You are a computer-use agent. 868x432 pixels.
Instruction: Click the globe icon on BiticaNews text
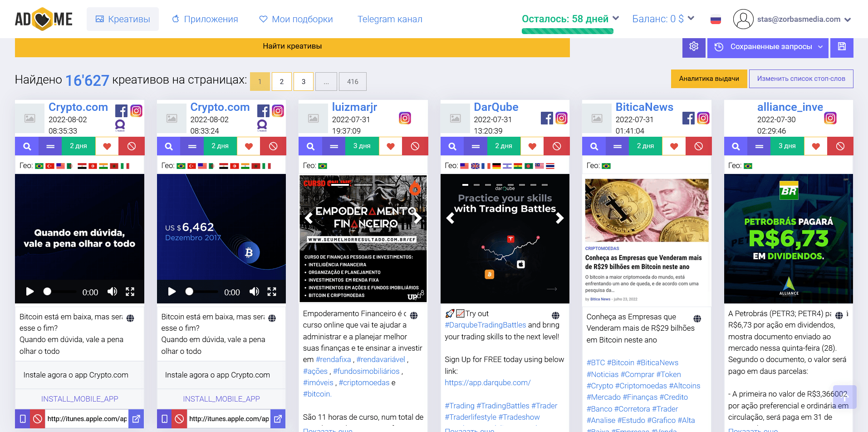pyautogui.click(x=697, y=319)
